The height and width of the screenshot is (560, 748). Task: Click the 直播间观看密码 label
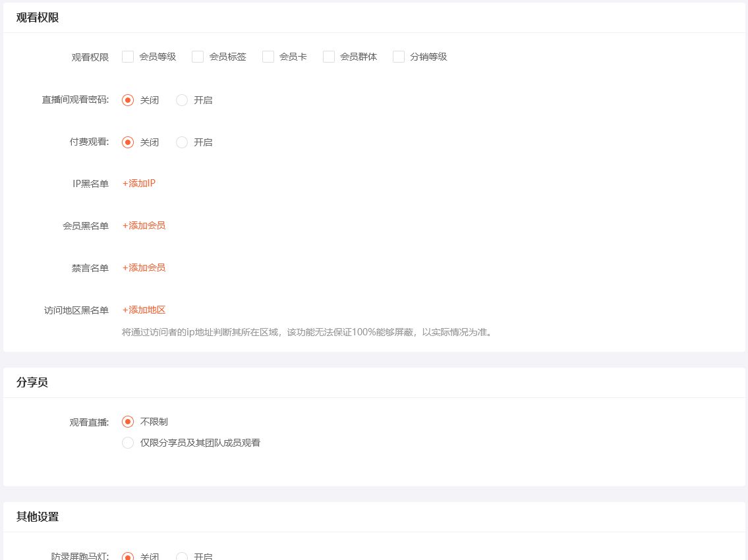[x=75, y=99]
